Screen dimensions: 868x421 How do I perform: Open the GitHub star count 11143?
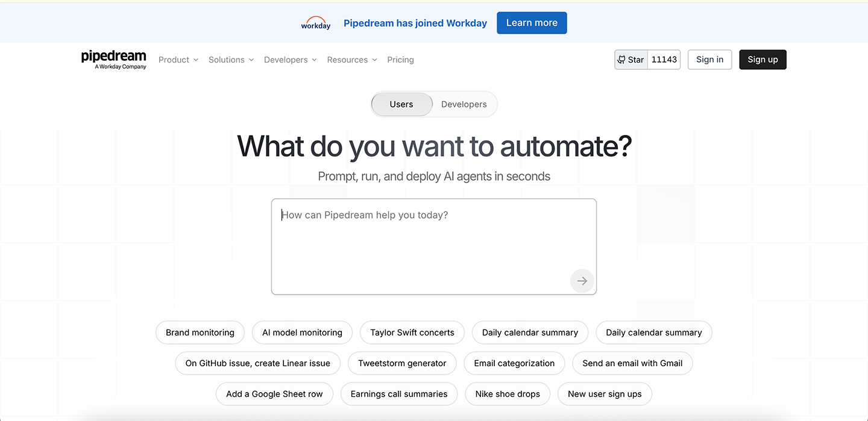tap(664, 60)
